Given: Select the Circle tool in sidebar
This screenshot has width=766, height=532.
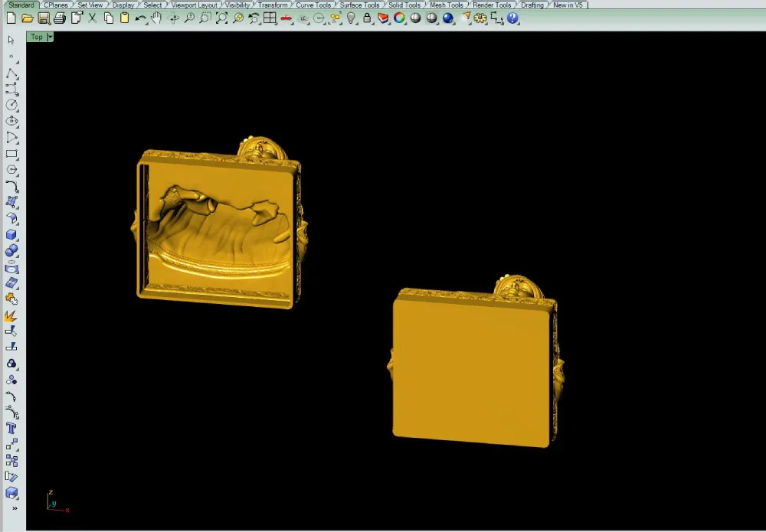Looking at the screenshot, I should click(x=11, y=105).
